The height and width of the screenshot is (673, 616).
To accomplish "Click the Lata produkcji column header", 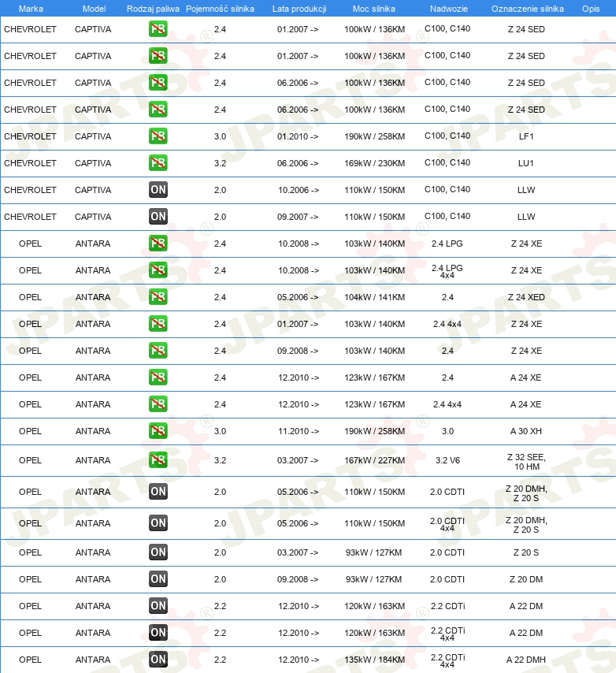I will pos(299,9).
